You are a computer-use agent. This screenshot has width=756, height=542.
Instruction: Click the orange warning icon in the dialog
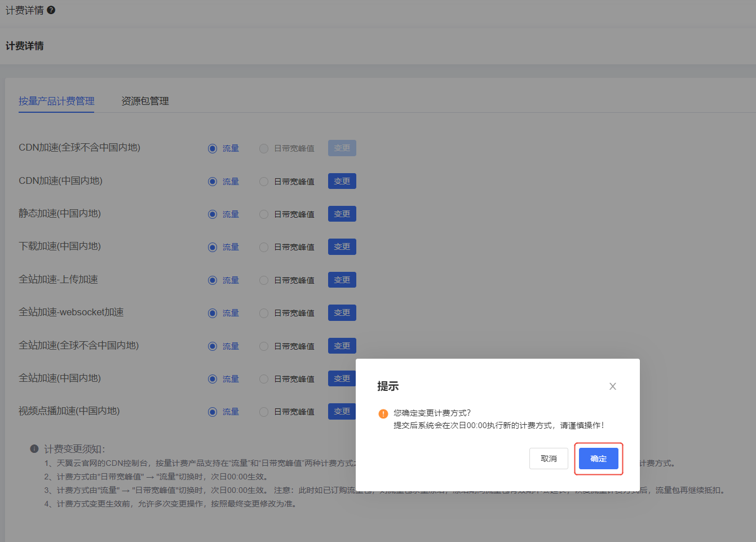point(383,413)
